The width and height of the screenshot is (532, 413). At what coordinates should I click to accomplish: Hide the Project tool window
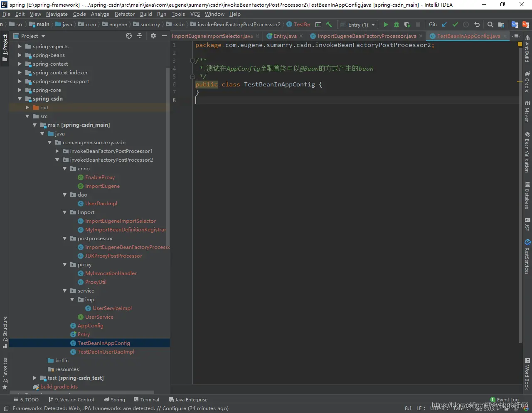(x=164, y=36)
